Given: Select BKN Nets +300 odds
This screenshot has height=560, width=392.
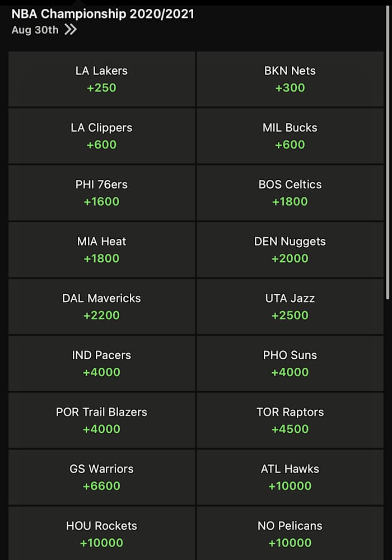Looking at the screenshot, I should click(x=290, y=79).
